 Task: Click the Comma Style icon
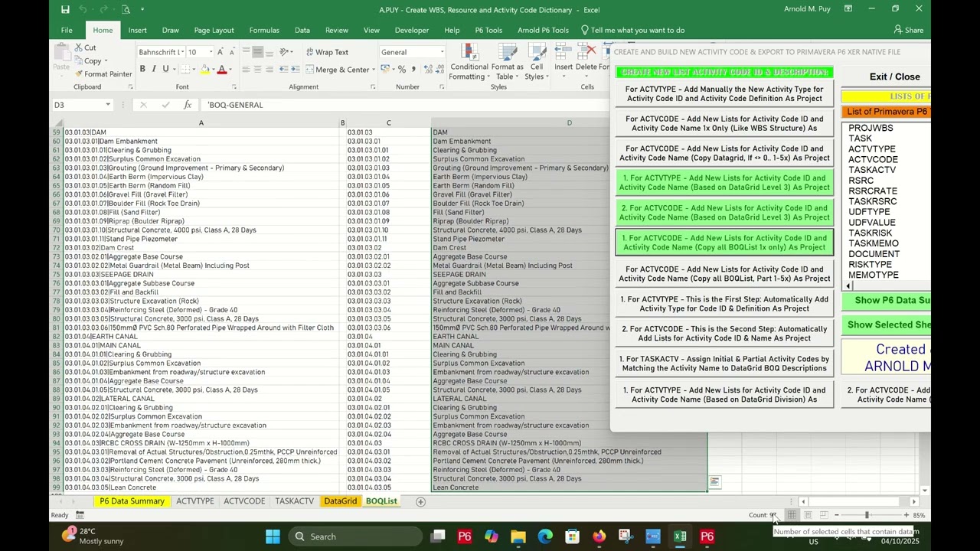click(x=413, y=70)
